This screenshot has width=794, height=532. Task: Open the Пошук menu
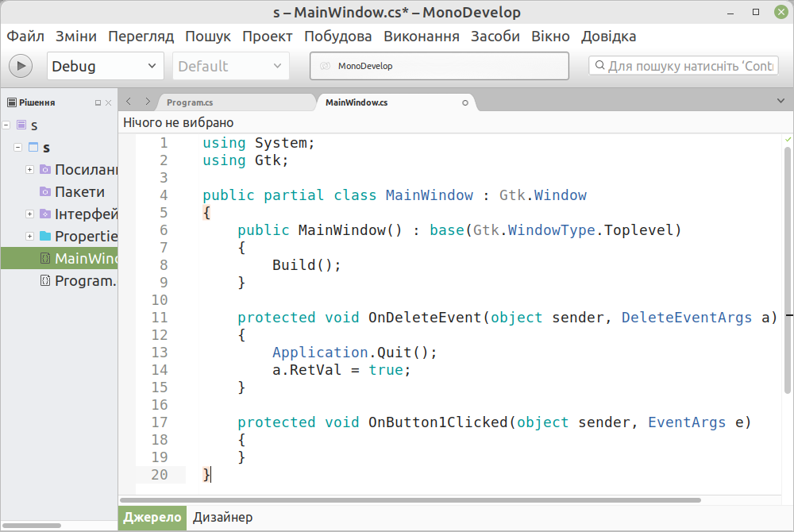tap(207, 37)
